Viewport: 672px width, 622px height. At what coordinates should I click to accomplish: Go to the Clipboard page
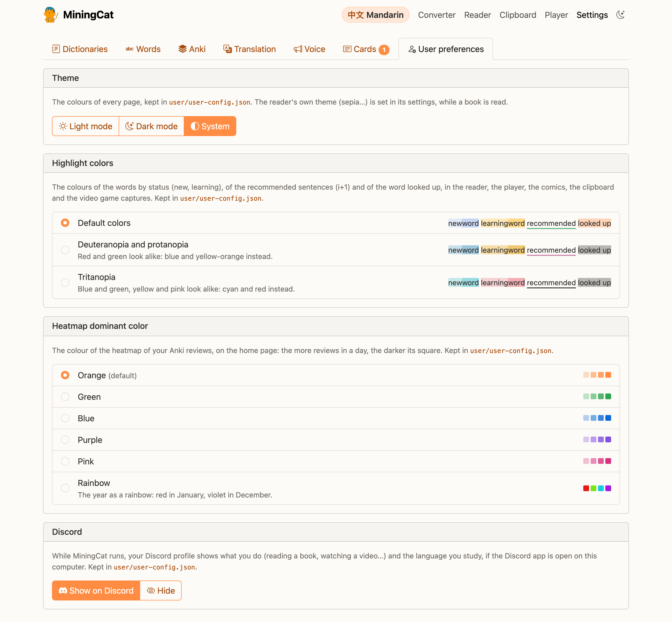click(518, 15)
